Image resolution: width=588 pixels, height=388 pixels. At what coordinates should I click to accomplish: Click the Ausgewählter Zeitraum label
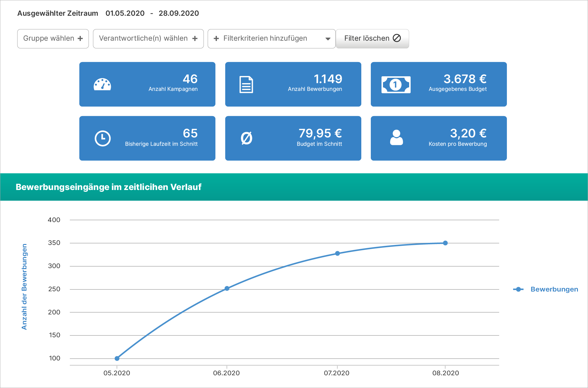58,13
